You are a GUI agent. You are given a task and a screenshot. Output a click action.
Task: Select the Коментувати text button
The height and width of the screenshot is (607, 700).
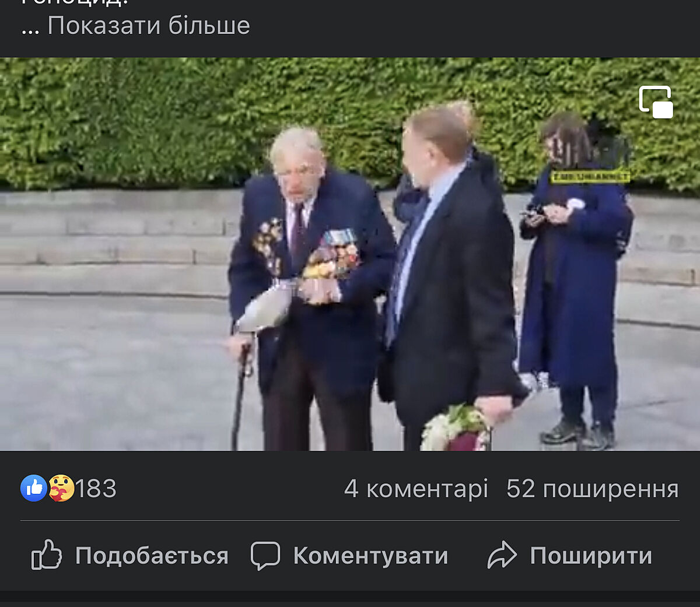[x=370, y=556]
